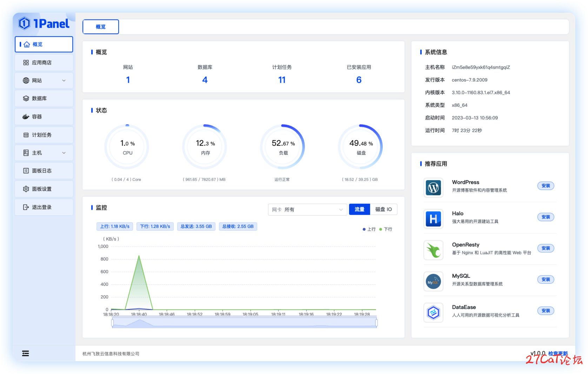Click hostname iZm5e8e59yxk61q4smtgqiZ

click(481, 67)
